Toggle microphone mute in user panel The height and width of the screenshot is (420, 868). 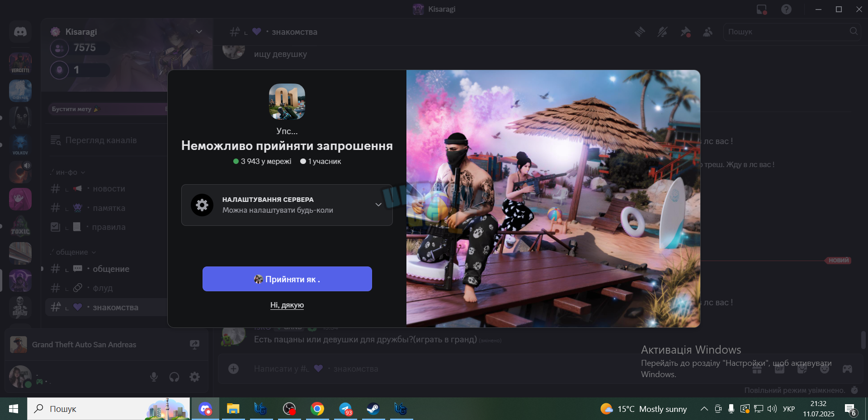tap(154, 377)
